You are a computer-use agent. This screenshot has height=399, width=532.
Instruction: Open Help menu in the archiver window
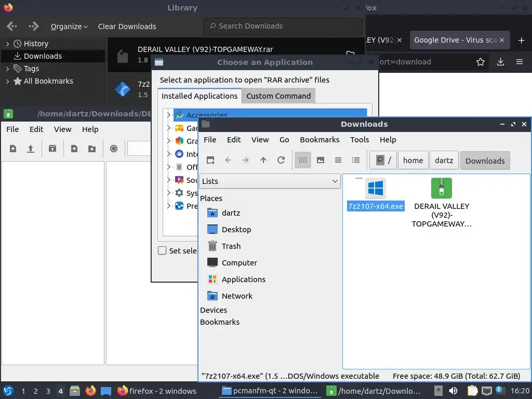click(90, 129)
